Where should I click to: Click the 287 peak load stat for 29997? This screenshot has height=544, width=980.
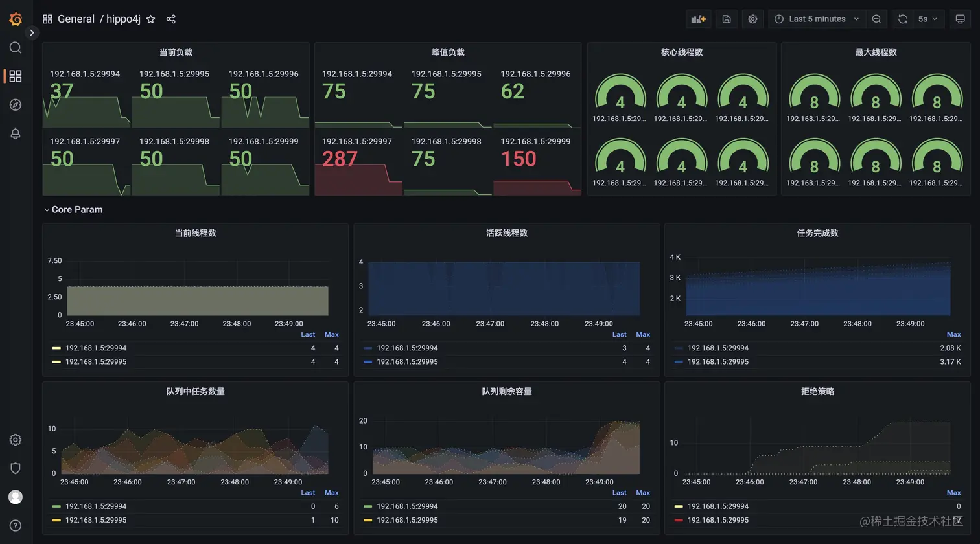(340, 159)
